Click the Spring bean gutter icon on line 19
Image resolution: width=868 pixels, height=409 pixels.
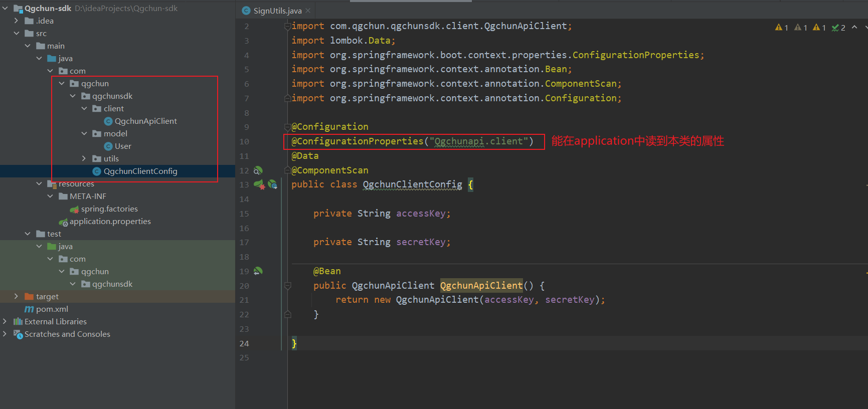coord(258,271)
